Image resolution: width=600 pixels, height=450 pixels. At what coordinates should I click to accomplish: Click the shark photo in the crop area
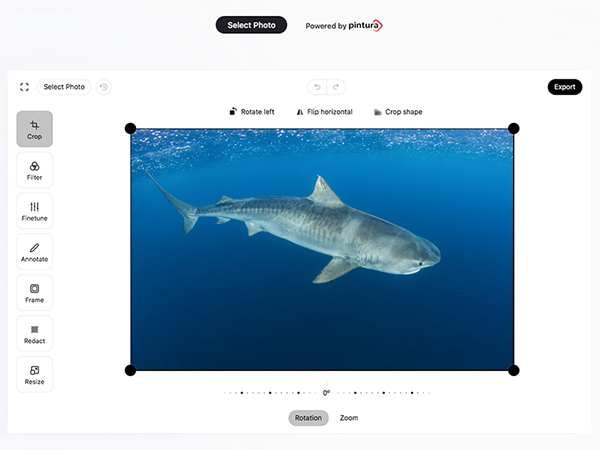(322, 249)
